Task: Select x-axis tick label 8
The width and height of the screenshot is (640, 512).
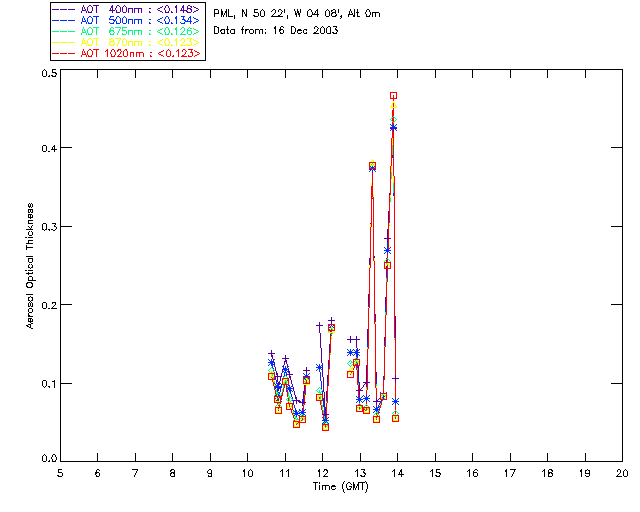Action: tap(173, 473)
